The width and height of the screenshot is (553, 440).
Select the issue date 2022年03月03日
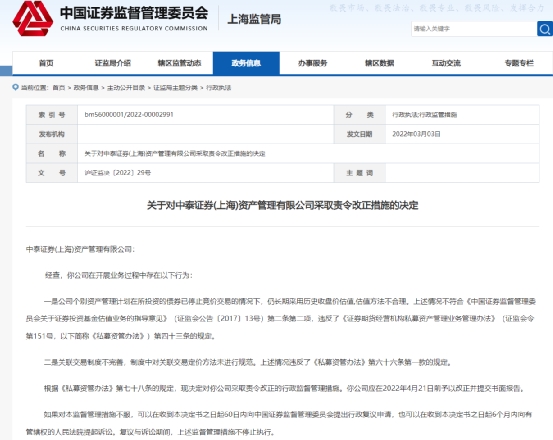coord(416,134)
